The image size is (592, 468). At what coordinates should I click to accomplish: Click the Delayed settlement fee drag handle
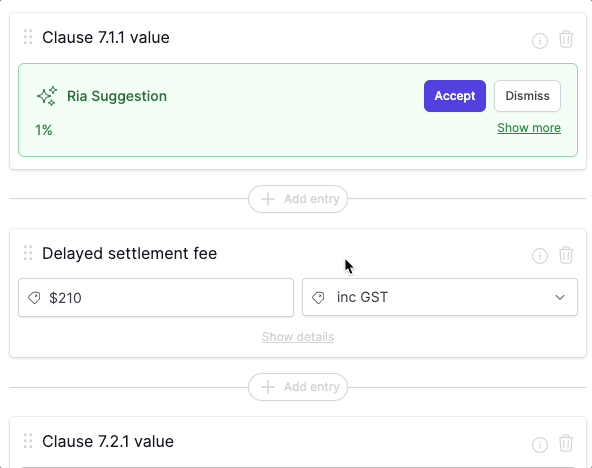[28, 253]
